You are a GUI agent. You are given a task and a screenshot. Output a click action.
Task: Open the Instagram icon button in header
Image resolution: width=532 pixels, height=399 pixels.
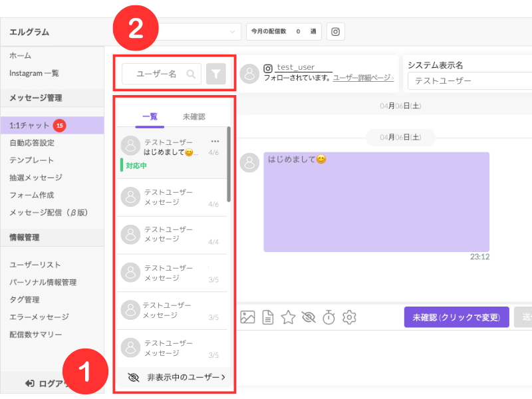[335, 31]
